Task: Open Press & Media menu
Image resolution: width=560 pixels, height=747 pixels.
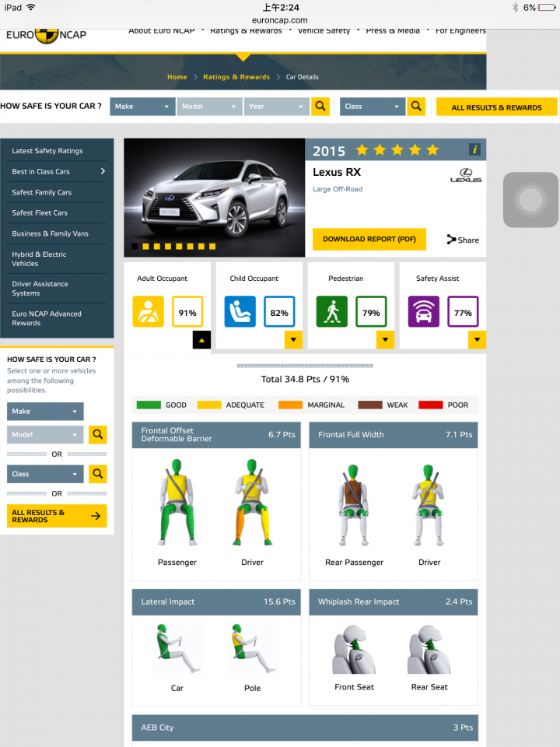Action: (393, 30)
